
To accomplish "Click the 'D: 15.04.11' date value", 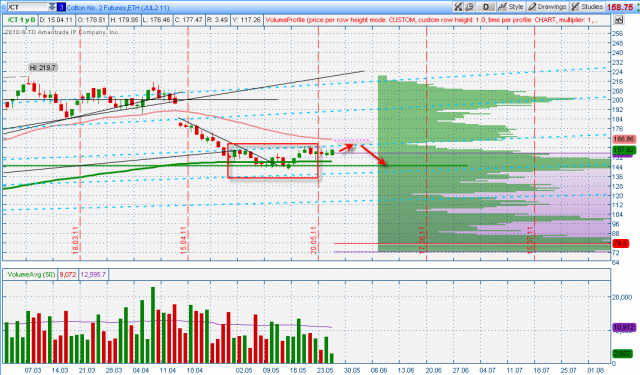I will pos(56,20).
